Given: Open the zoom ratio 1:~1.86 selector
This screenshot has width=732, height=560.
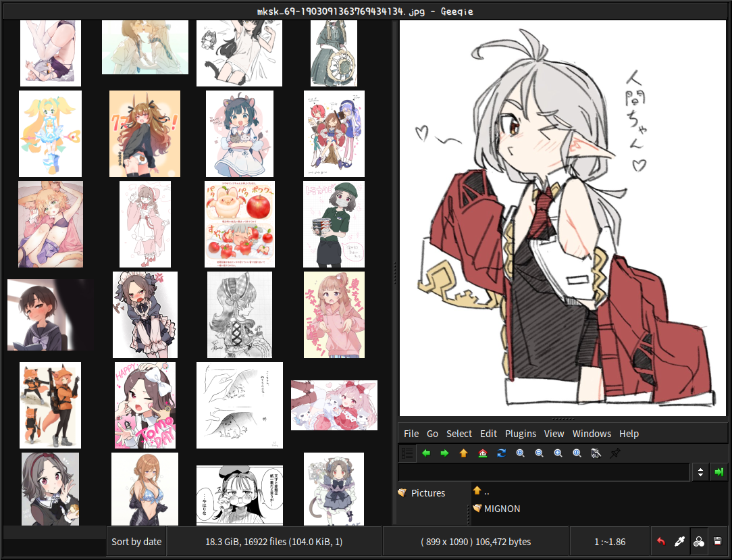Looking at the screenshot, I should [x=610, y=542].
